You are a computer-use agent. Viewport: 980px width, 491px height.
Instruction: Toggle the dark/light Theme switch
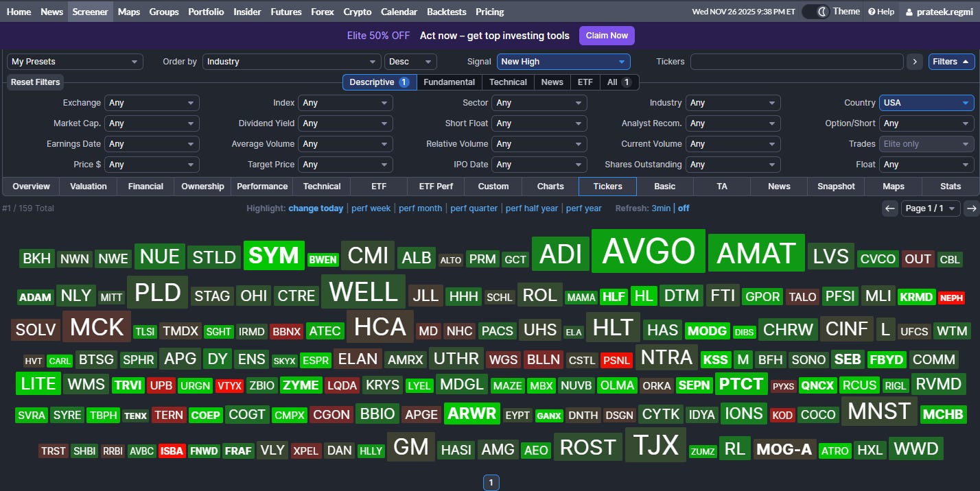(x=815, y=12)
